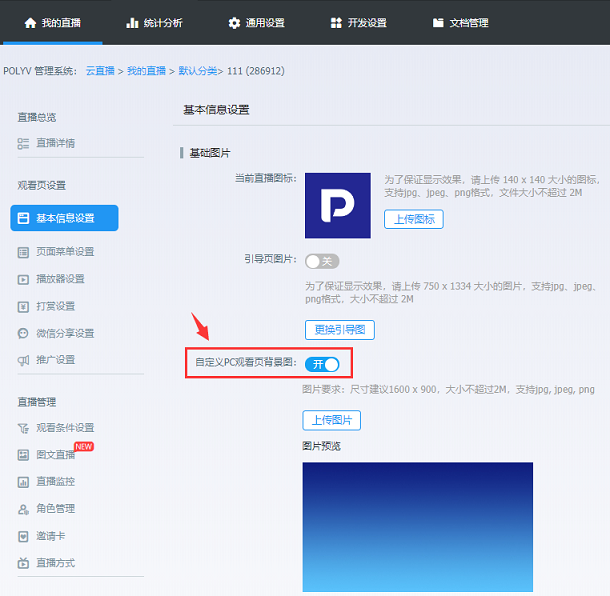Click the 上传图片 button

pyautogui.click(x=331, y=420)
